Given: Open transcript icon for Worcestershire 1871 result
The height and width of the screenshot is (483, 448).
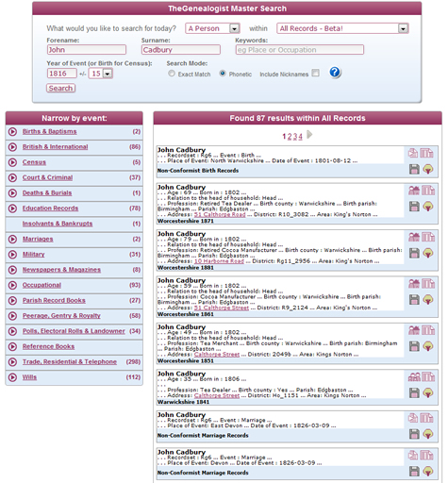Looking at the screenshot, I should click(428, 191).
